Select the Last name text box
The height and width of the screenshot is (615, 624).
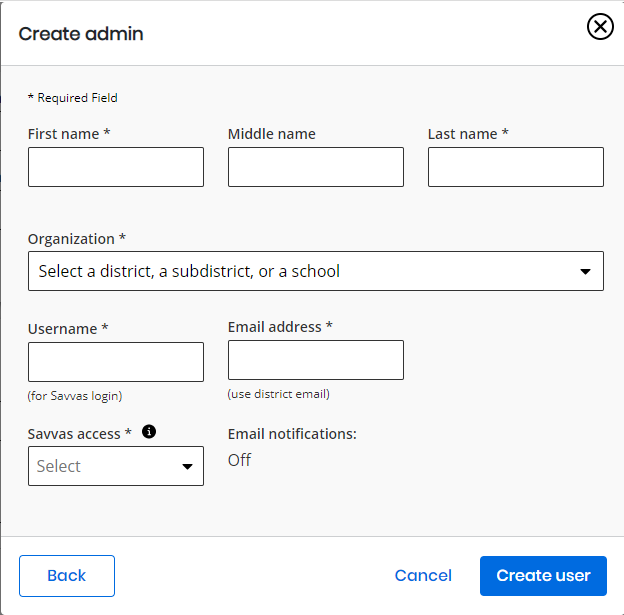point(516,167)
